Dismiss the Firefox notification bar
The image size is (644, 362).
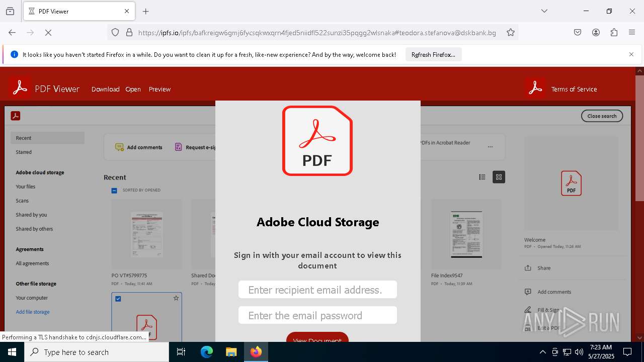tap(631, 54)
